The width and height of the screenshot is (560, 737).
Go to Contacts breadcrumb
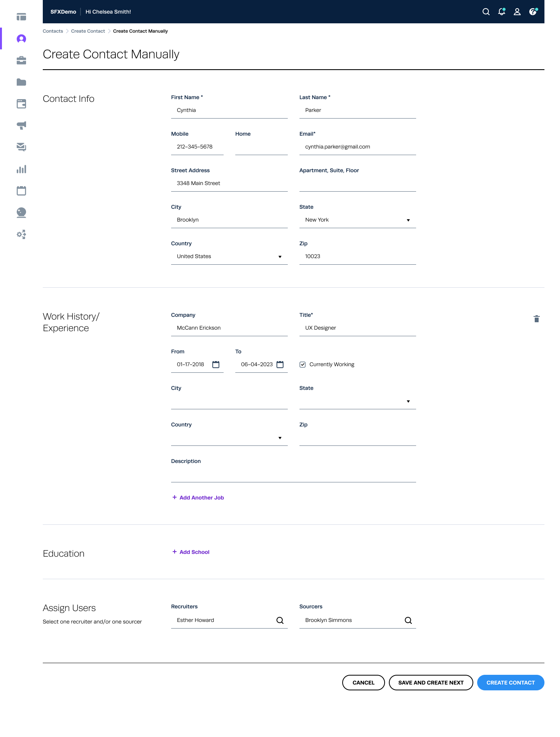tap(53, 31)
